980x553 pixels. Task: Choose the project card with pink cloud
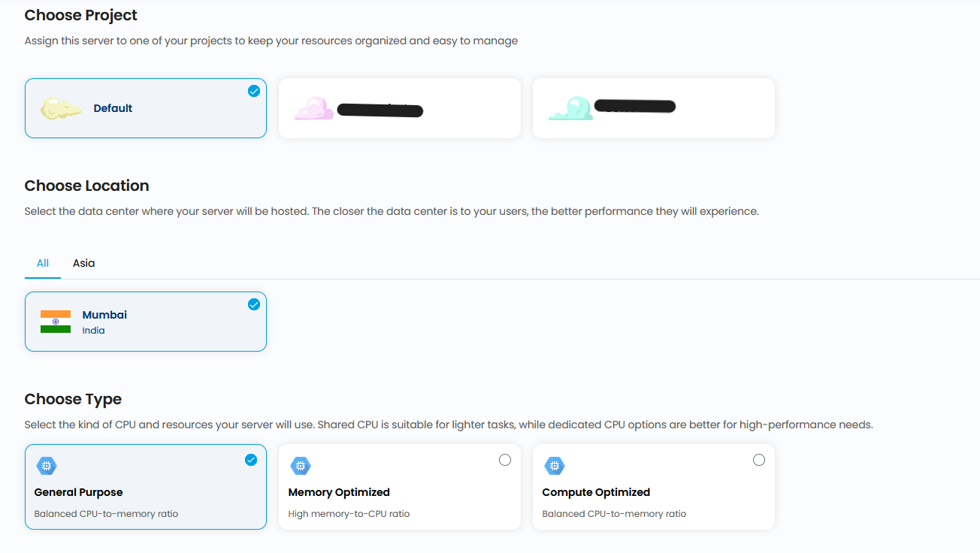point(400,108)
